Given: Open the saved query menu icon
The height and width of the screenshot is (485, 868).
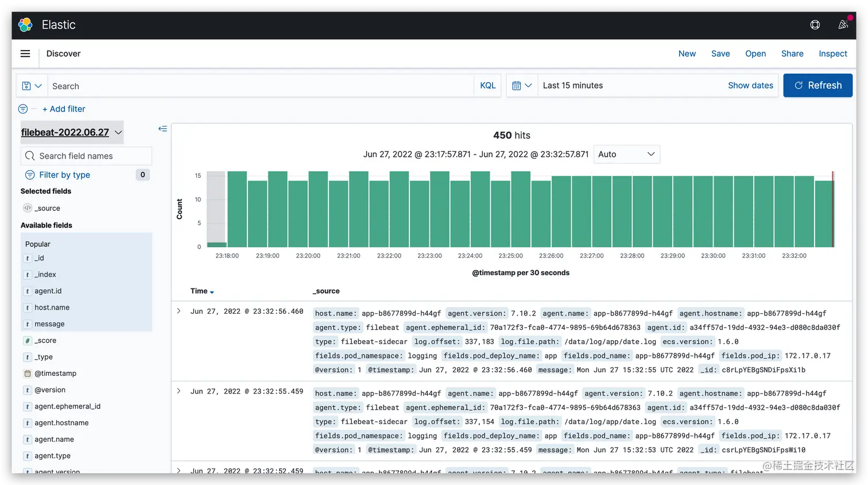Looking at the screenshot, I should pos(32,86).
